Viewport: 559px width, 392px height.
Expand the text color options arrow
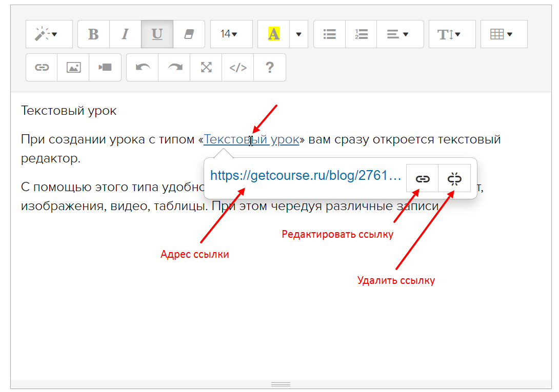[x=299, y=34]
